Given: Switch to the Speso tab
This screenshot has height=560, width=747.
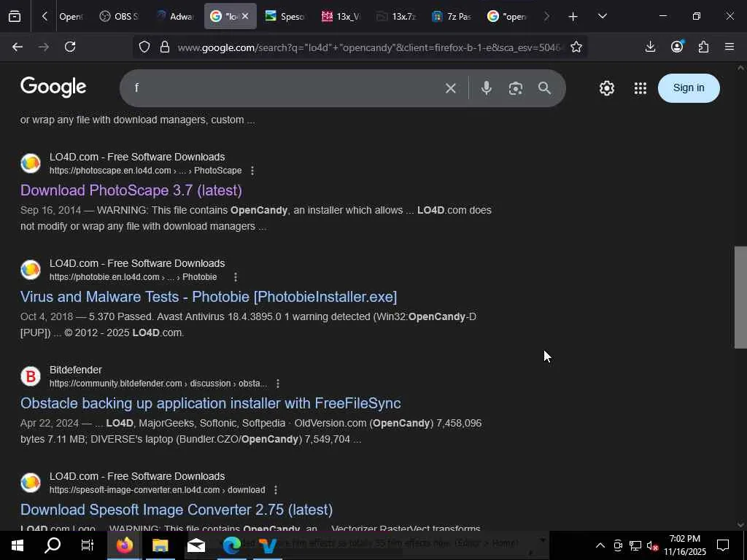Looking at the screenshot, I should click(x=285, y=16).
